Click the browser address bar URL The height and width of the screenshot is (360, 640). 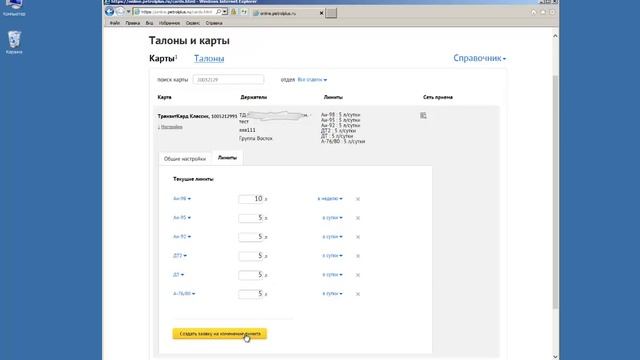[x=177, y=12]
